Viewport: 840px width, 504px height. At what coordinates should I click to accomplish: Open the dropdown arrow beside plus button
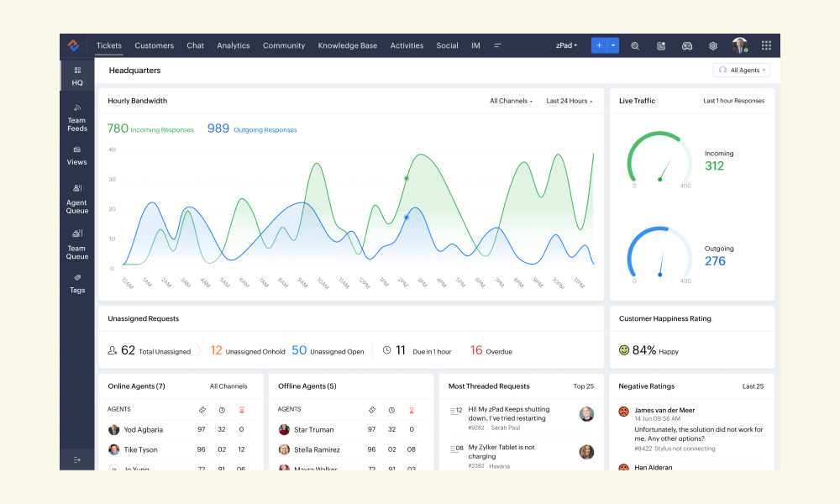[x=613, y=45]
